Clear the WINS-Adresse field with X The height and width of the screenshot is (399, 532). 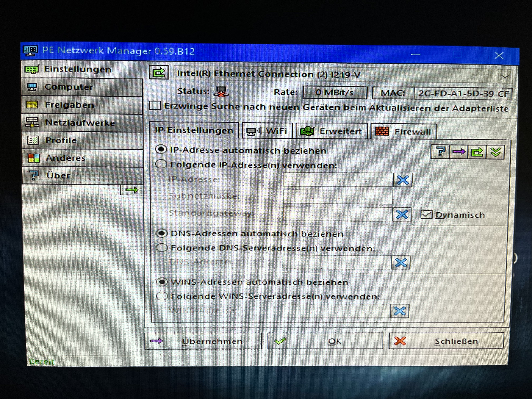point(400,311)
